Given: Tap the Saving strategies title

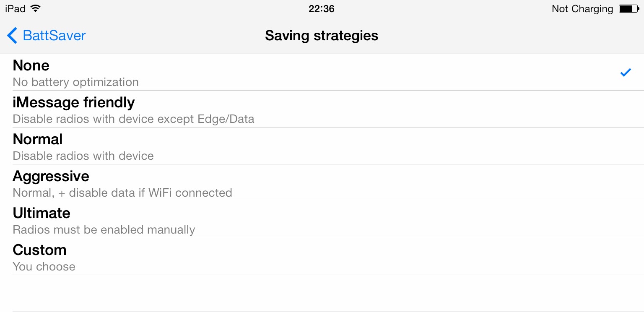Looking at the screenshot, I should coord(322,36).
